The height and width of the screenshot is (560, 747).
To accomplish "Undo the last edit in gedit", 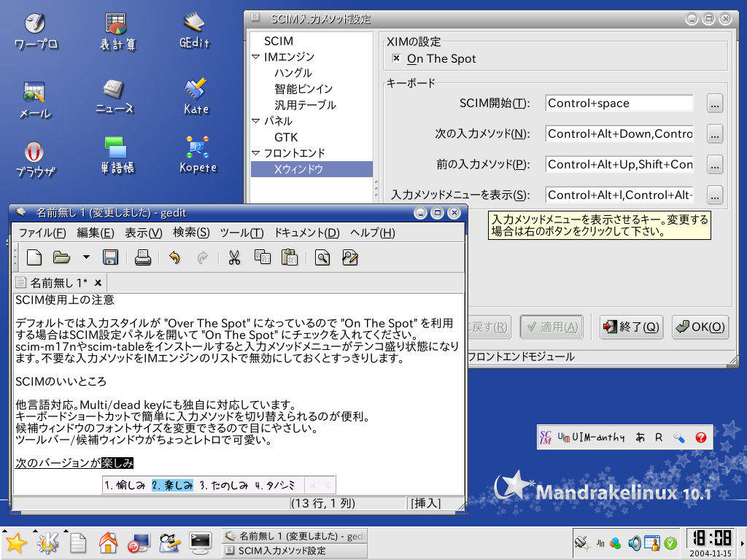I will (x=175, y=257).
